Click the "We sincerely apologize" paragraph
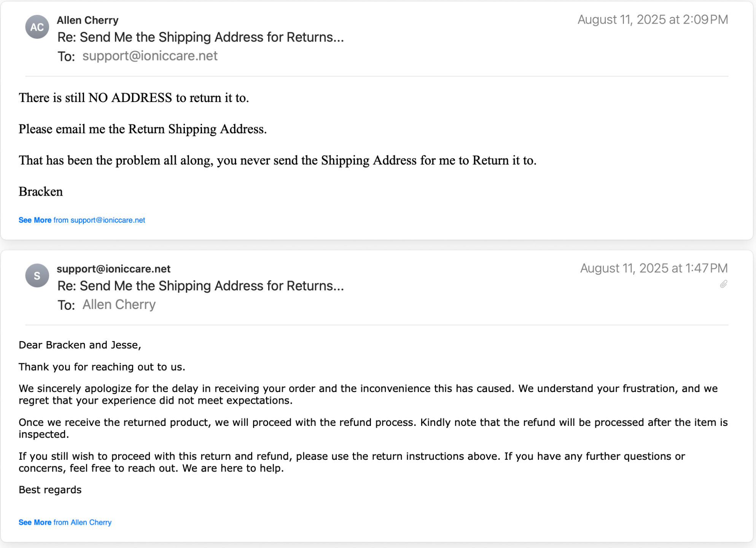This screenshot has width=756, height=548. 368,394
